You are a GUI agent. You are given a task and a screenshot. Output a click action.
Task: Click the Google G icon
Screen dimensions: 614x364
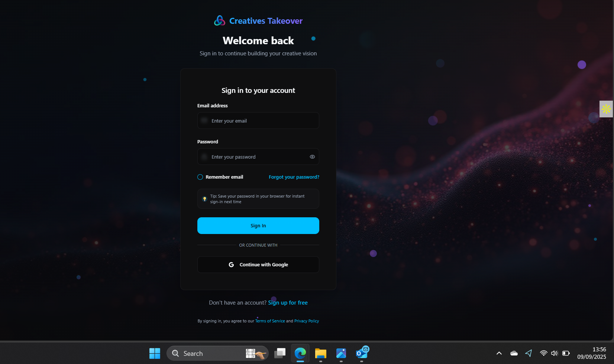[x=231, y=264]
